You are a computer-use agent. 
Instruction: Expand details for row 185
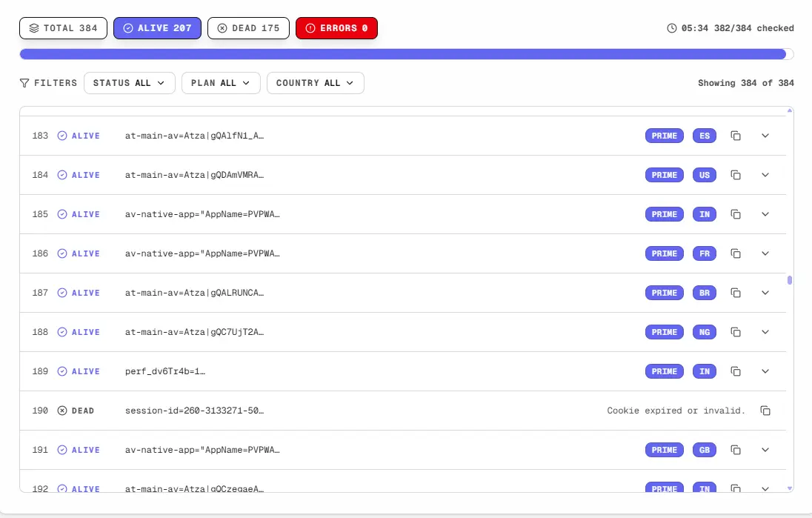pyautogui.click(x=765, y=214)
